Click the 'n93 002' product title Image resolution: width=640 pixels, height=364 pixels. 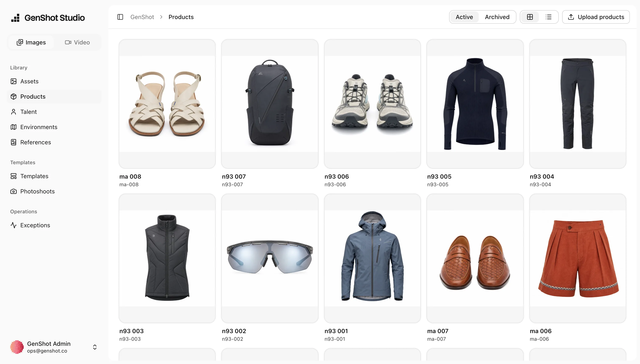(234, 331)
